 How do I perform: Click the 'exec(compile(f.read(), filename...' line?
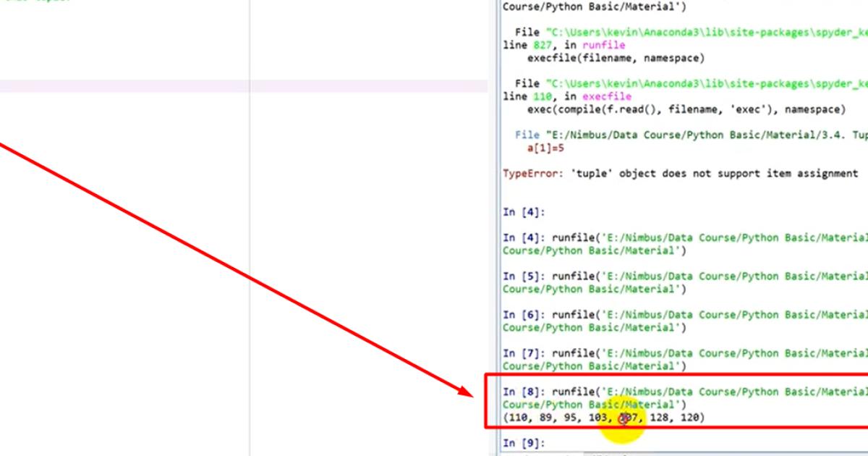686,109
